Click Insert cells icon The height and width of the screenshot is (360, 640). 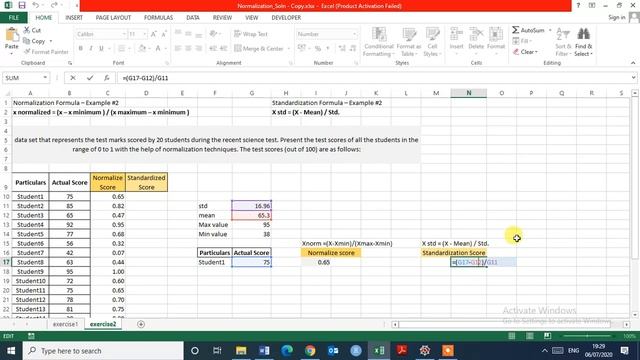click(456, 34)
